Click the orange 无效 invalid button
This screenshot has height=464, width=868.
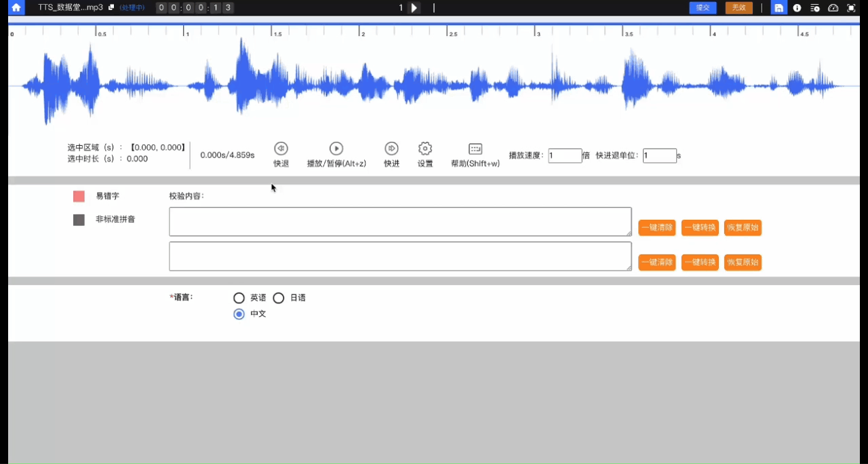pos(738,8)
